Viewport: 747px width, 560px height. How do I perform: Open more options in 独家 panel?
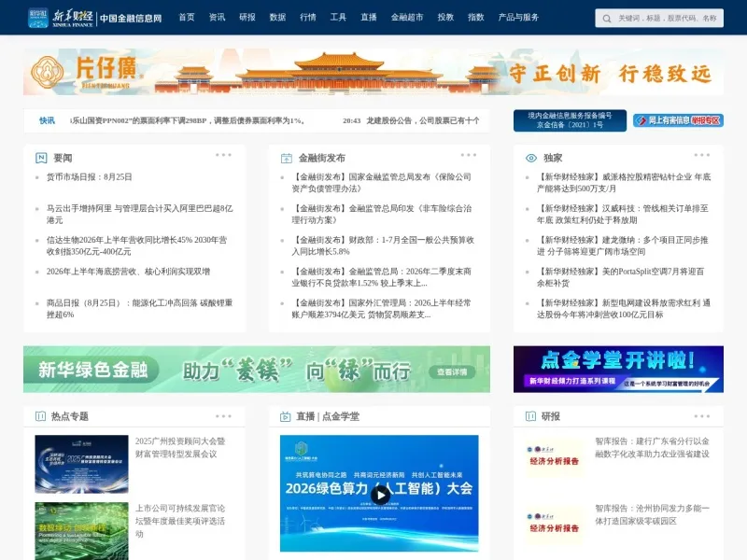pyautogui.click(x=702, y=155)
